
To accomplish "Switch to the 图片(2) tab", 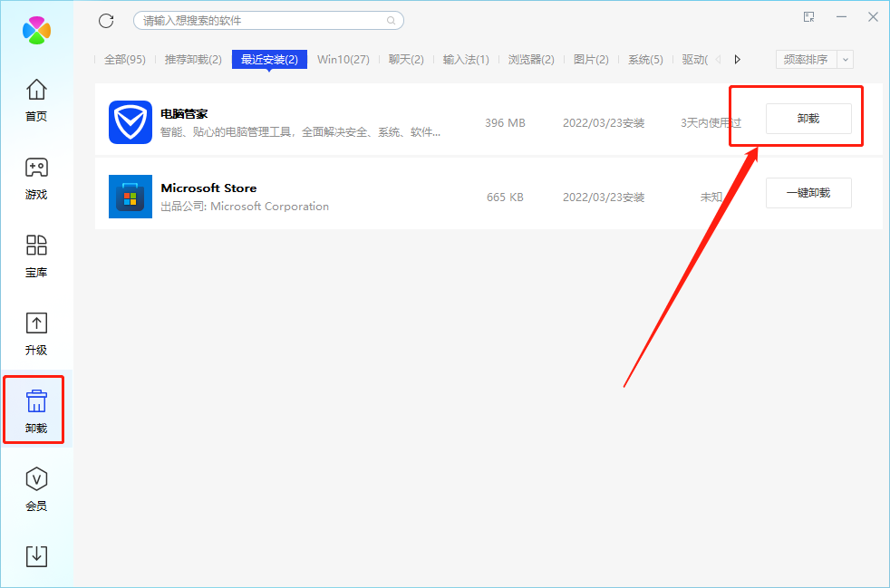I will coord(591,60).
